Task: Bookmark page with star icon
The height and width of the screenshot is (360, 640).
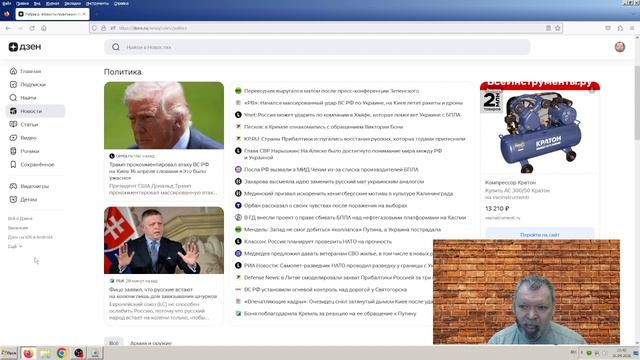Action: pyautogui.click(x=558, y=28)
